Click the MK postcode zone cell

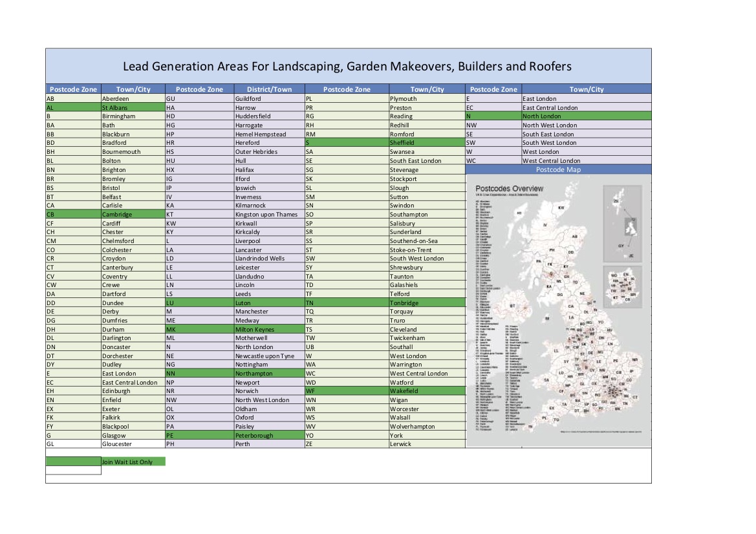click(x=200, y=330)
